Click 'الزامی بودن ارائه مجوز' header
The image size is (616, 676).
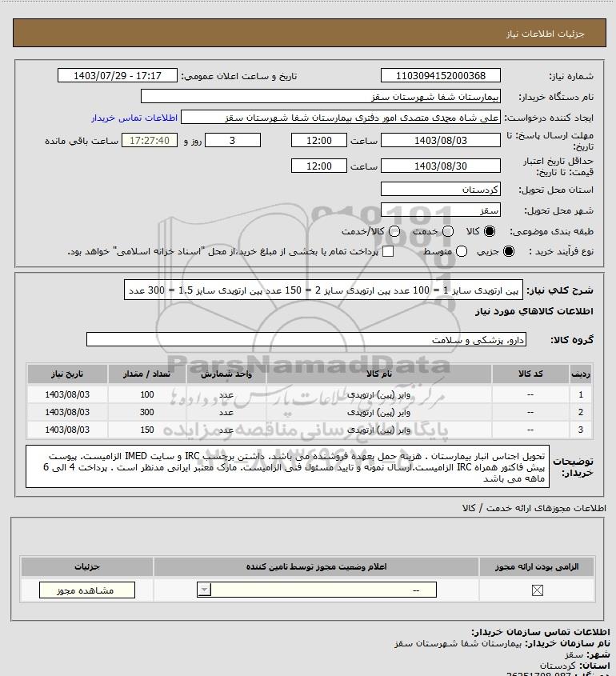pos(537,566)
